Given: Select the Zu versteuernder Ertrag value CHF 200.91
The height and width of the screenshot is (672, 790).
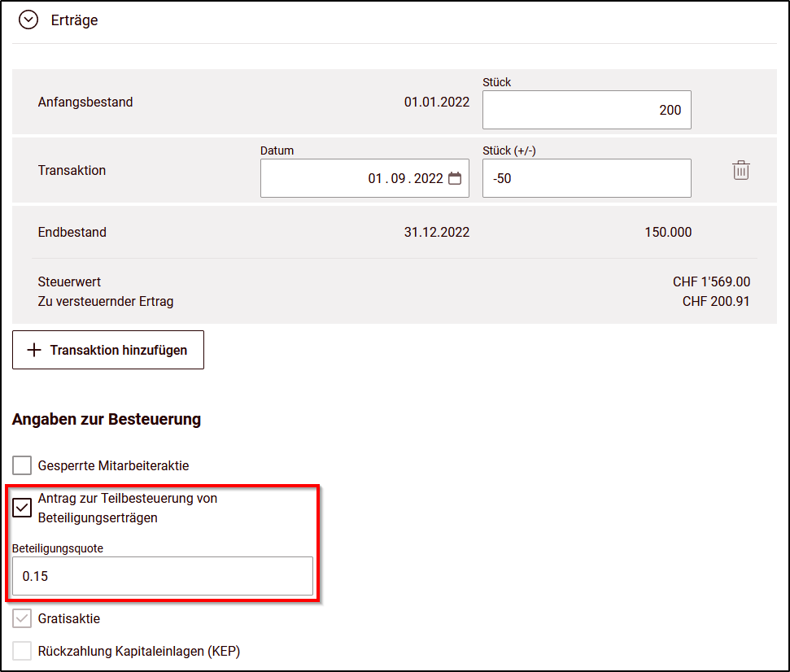Looking at the screenshot, I should pos(719,300).
